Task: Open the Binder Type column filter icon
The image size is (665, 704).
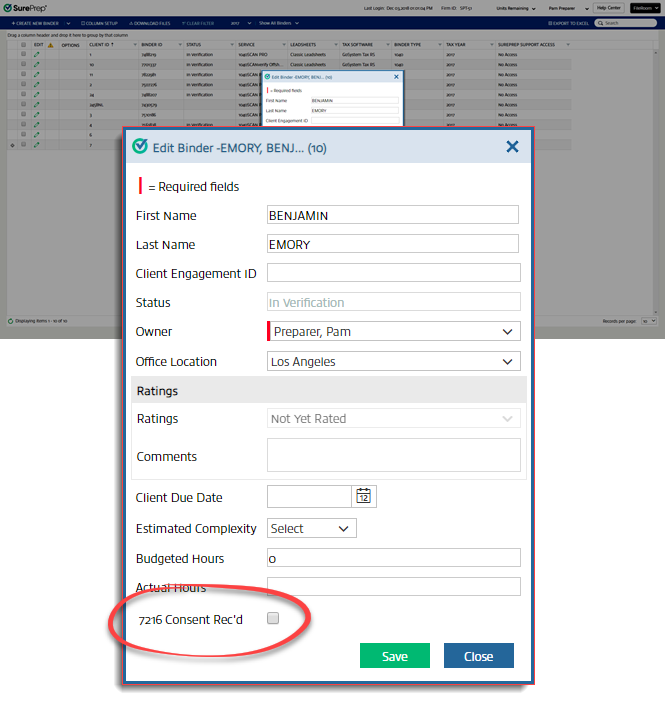Action: coord(440,45)
